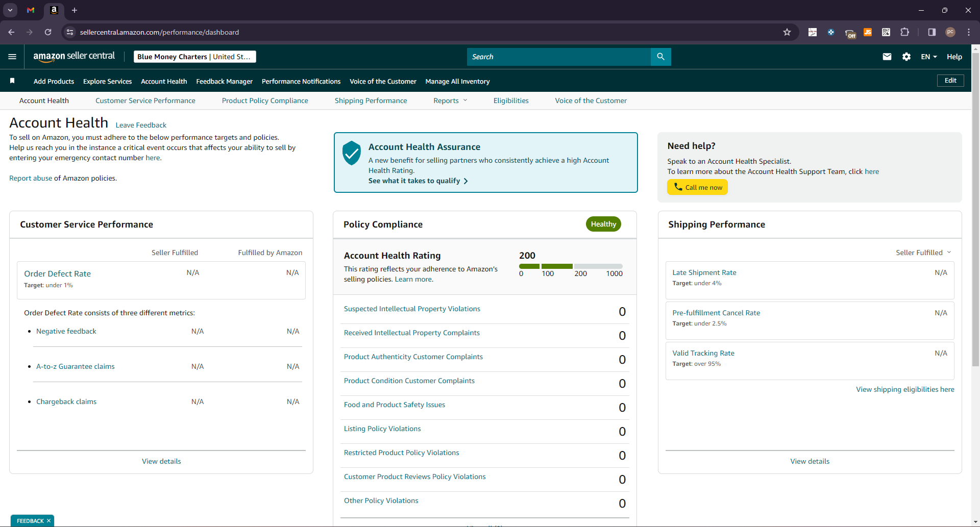Open the A-to-z Guarantee claims link

(x=76, y=366)
